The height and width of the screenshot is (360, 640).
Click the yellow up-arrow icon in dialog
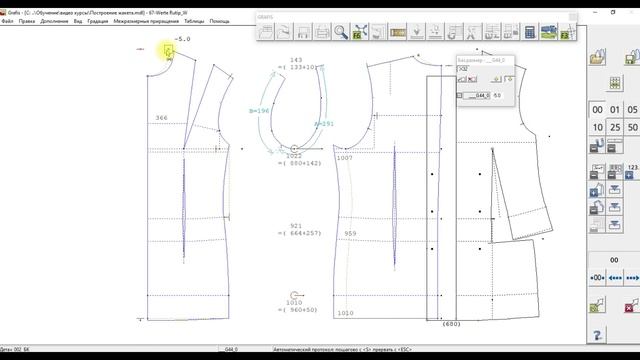[x=496, y=79]
